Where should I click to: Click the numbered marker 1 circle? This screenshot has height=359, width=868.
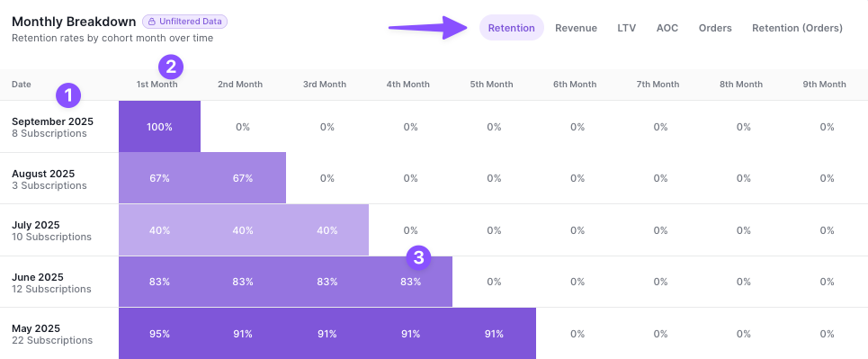pos(68,95)
